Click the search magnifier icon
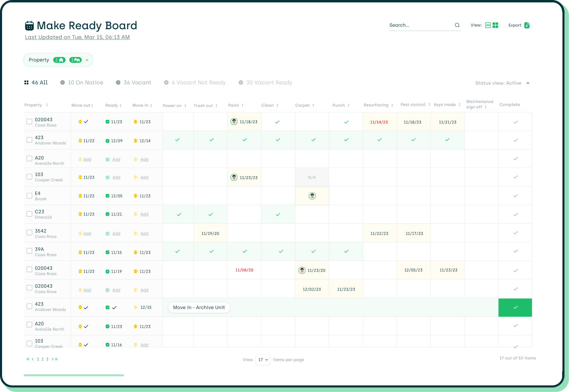The image size is (569, 392). (457, 25)
